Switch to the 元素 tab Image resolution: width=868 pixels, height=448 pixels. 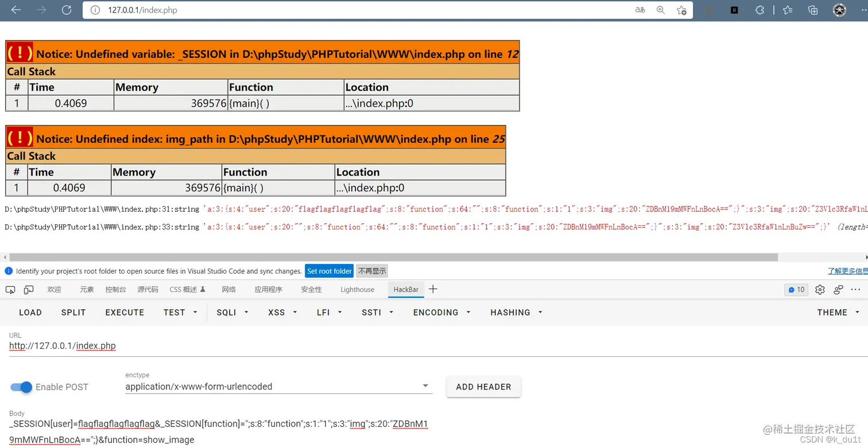pos(87,290)
